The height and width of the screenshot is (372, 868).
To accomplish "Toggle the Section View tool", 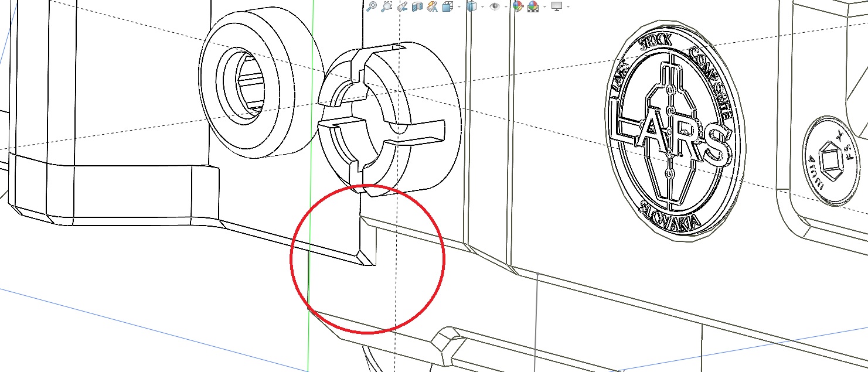I will coord(417,6).
